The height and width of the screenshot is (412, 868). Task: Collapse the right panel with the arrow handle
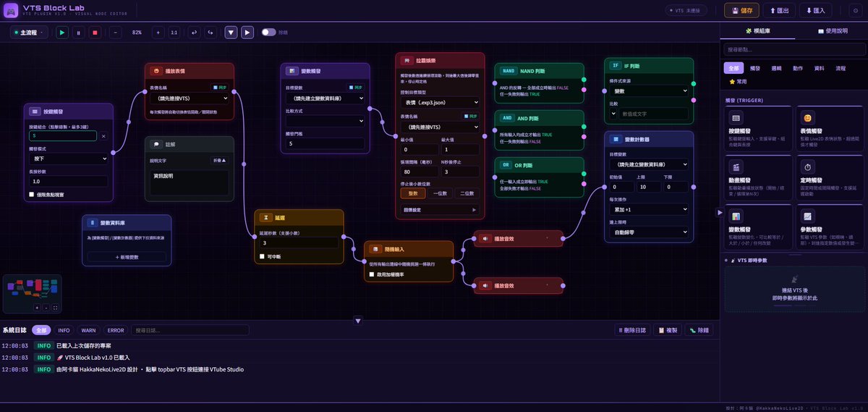719,212
